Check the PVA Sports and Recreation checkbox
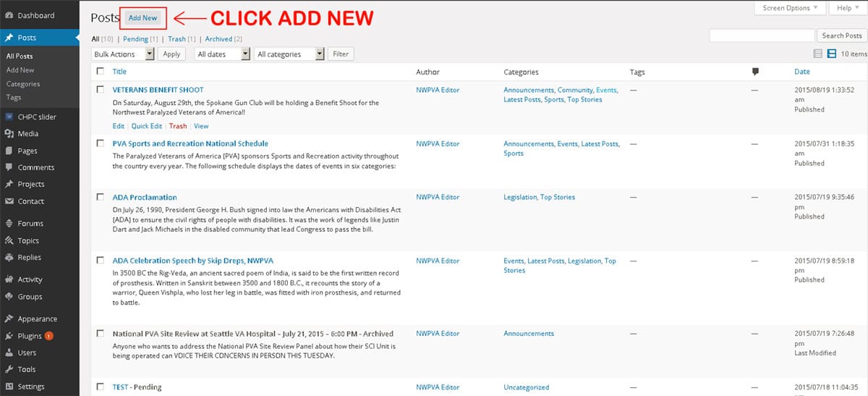Screen dimensions: 868x396 100,143
